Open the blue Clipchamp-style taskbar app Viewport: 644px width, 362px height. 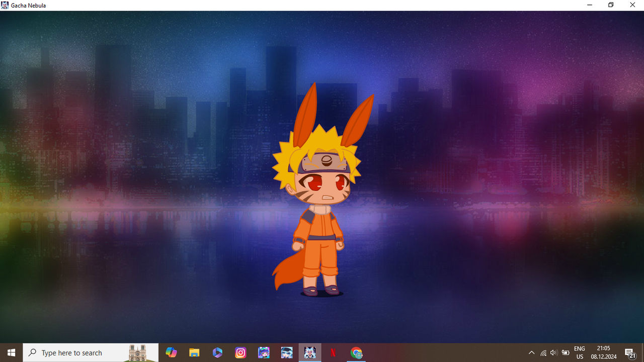(217, 353)
